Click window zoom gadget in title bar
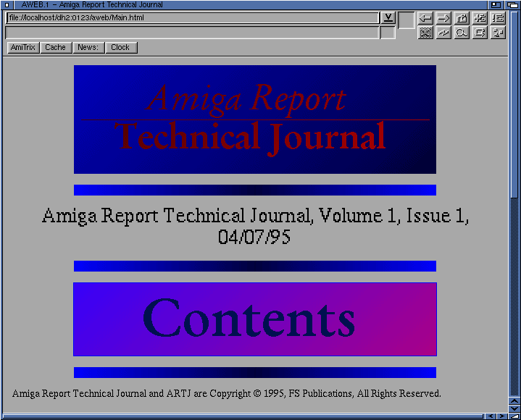 coord(496,4)
